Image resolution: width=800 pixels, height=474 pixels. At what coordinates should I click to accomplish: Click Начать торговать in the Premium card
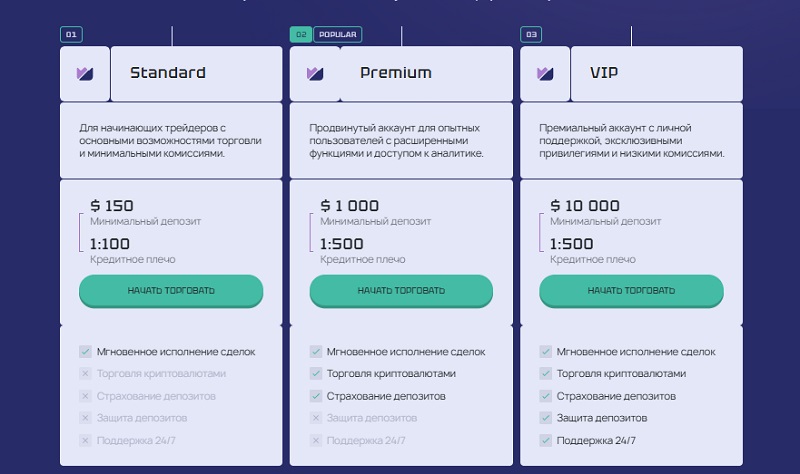pos(401,291)
